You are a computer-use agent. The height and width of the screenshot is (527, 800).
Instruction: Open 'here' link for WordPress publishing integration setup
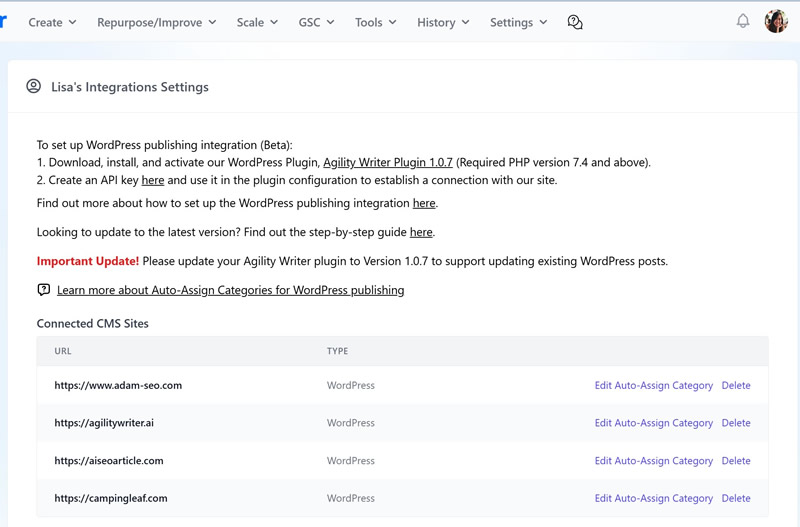coord(424,203)
